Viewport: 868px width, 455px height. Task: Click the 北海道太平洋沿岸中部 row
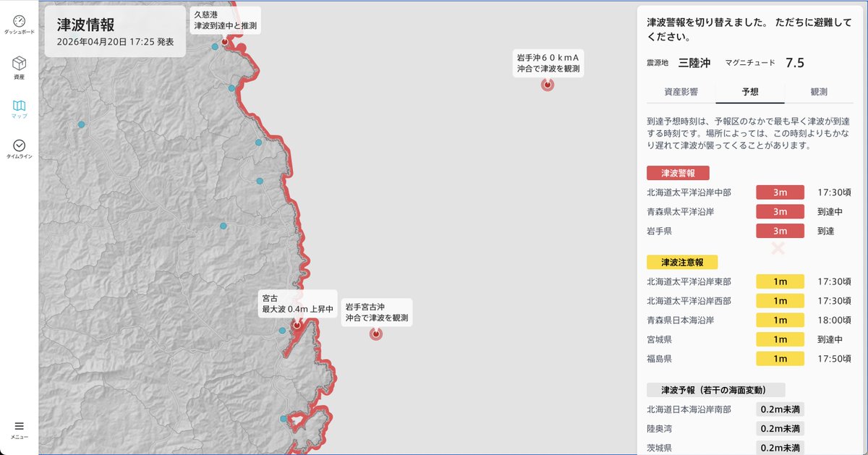[750, 192]
